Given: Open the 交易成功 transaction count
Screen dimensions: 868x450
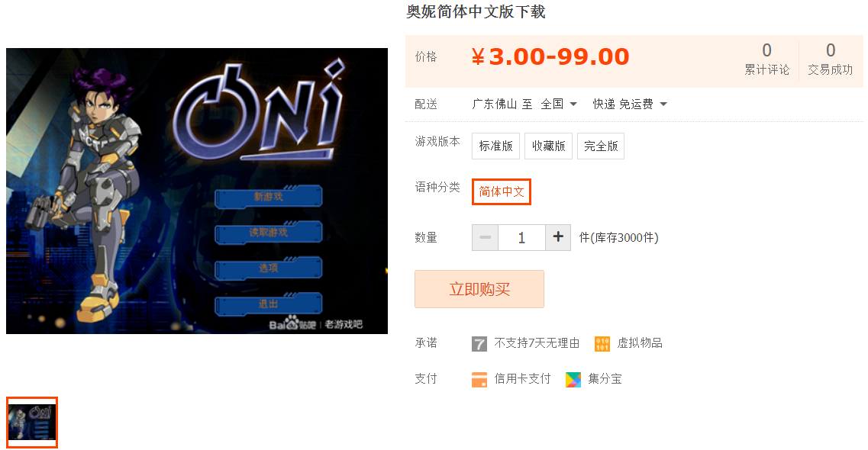Looking at the screenshot, I should (x=831, y=59).
